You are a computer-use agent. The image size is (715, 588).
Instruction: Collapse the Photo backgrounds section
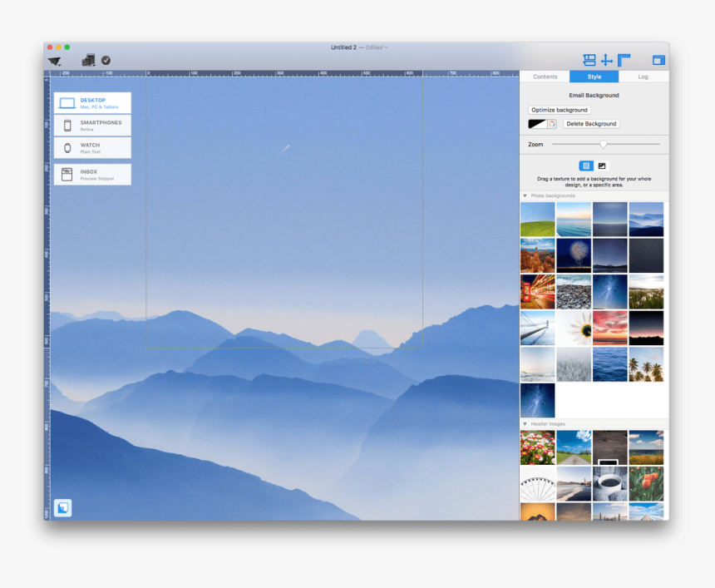pos(525,196)
